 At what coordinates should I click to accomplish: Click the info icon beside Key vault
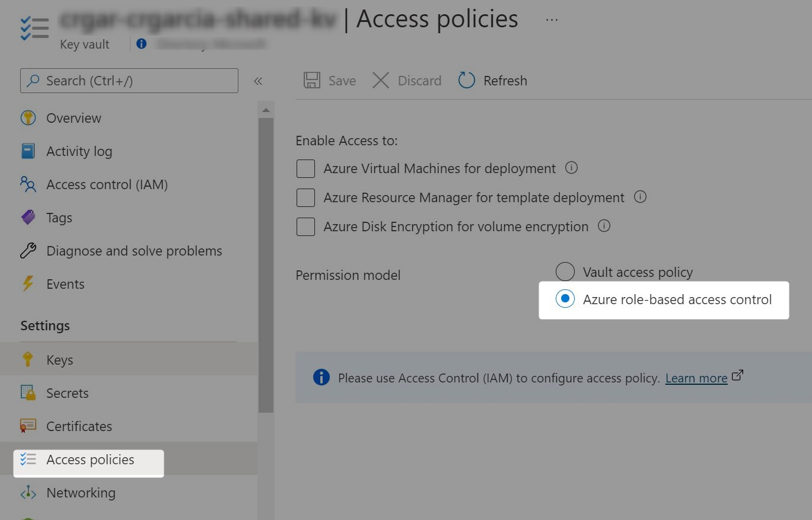pos(141,44)
